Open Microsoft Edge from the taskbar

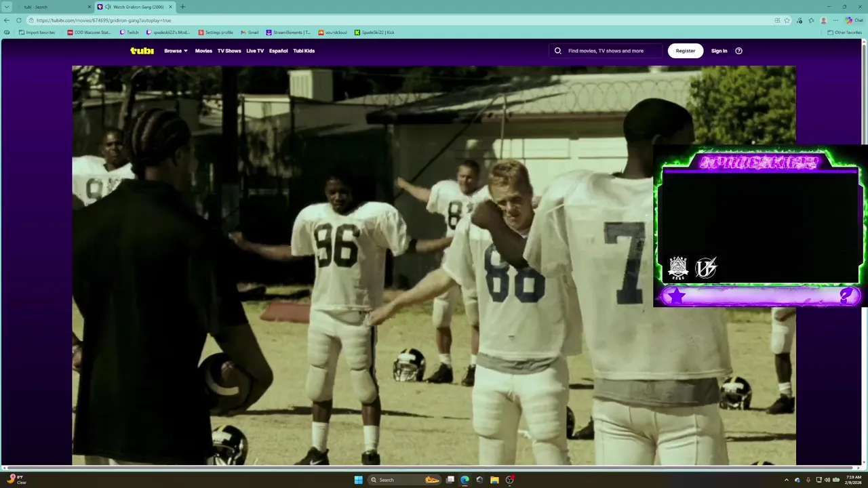[x=465, y=480]
